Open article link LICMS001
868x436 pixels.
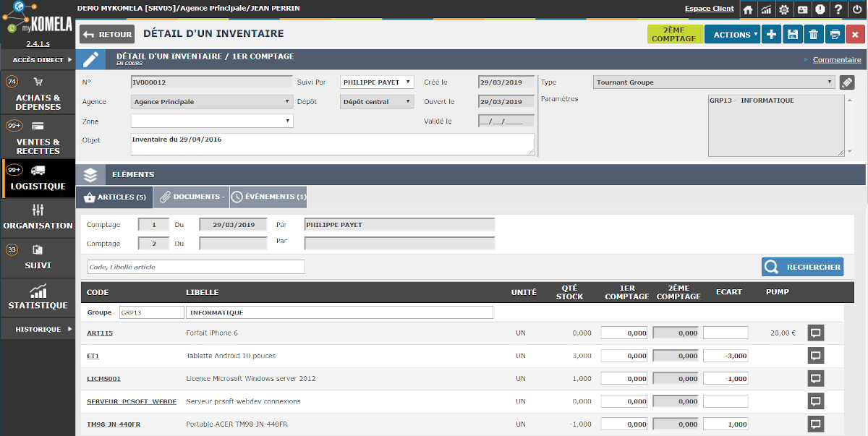103,379
